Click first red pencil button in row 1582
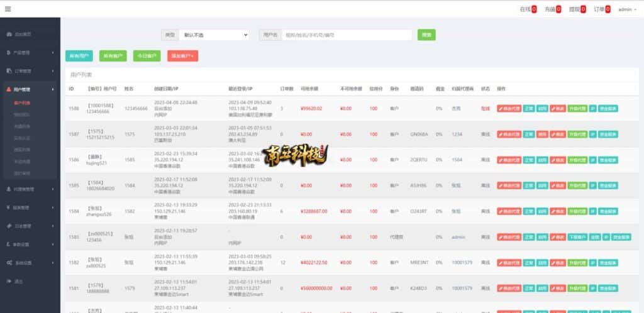 [x=509, y=263]
